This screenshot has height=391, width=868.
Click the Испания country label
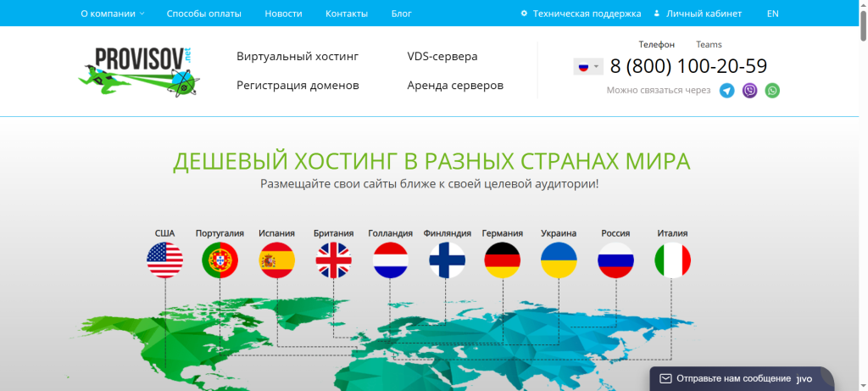click(x=277, y=233)
